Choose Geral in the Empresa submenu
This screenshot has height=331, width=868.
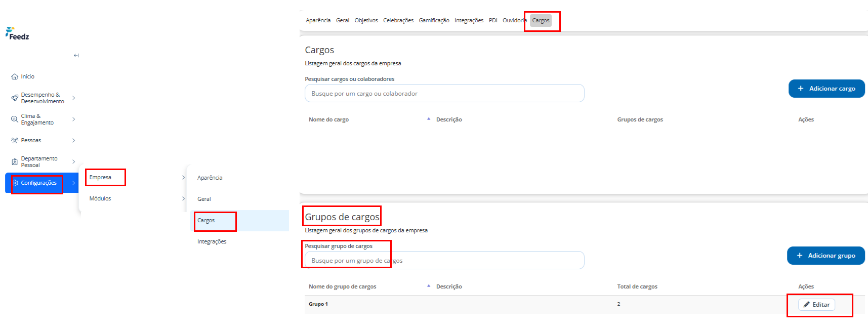(x=204, y=199)
